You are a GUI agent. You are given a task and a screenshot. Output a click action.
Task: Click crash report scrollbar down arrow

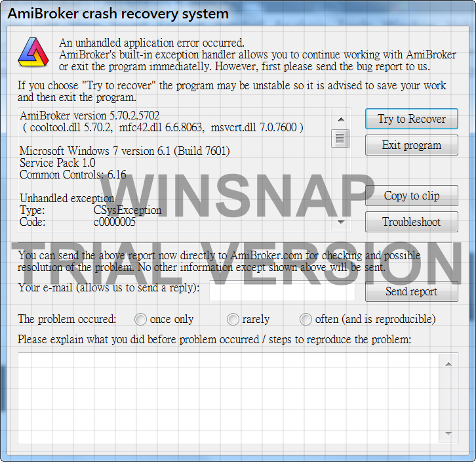coord(341,222)
